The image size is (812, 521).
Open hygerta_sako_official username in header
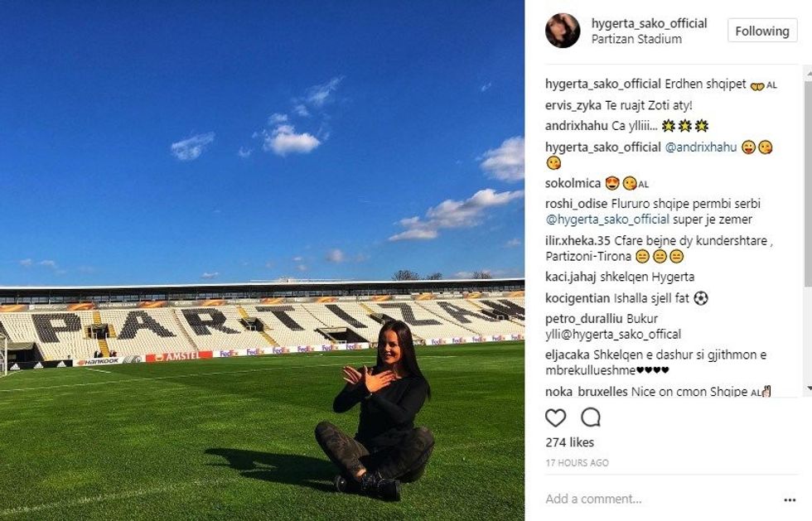(650, 23)
